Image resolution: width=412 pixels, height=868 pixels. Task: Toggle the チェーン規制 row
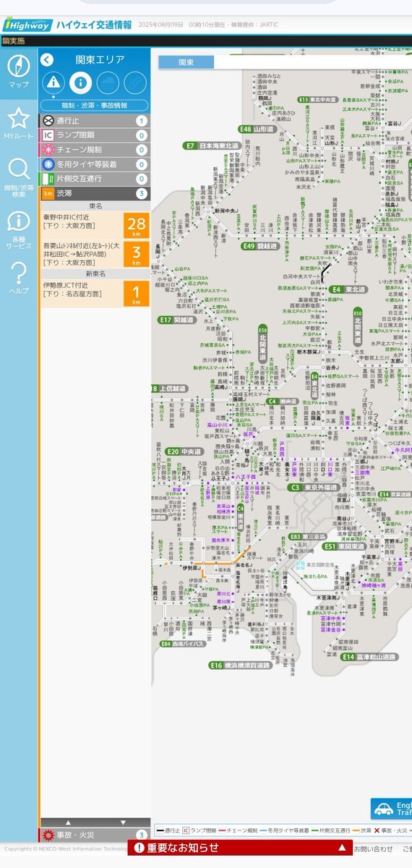pyautogui.click(x=95, y=150)
